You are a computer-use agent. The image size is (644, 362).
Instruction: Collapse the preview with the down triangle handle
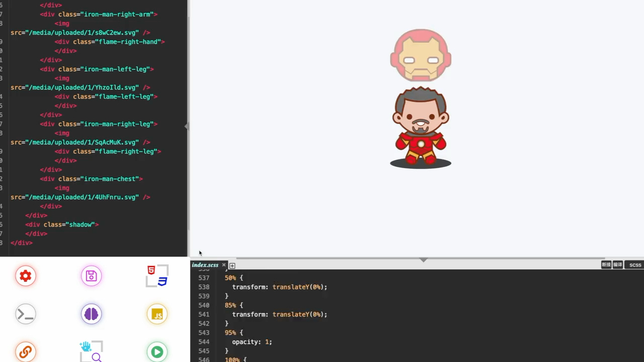tap(424, 260)
